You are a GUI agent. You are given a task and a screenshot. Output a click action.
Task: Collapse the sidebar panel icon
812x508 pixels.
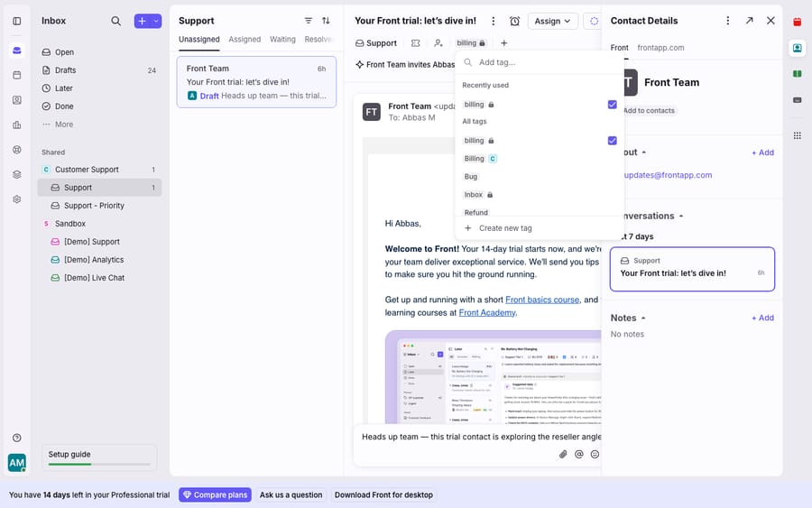[16, 21]
